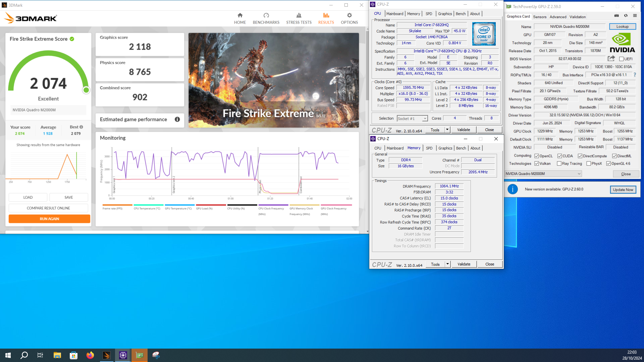Enable the PhysX checkbox

tap(589, 164)
